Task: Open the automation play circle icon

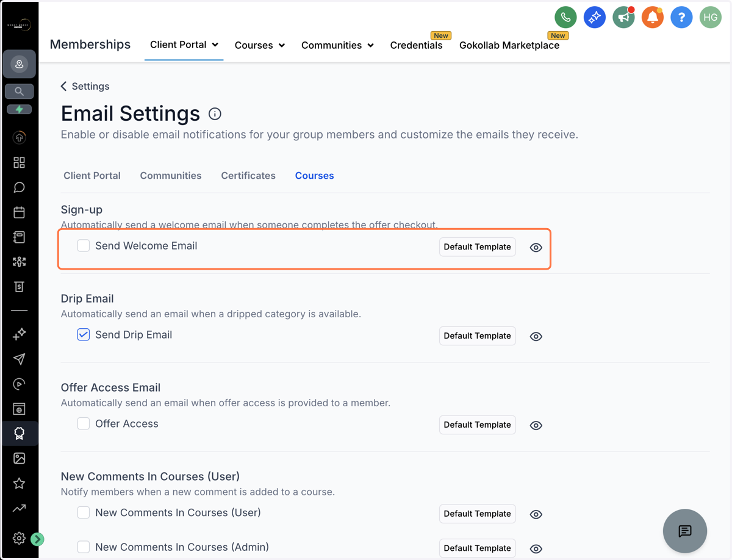Action: click(19, 384)
